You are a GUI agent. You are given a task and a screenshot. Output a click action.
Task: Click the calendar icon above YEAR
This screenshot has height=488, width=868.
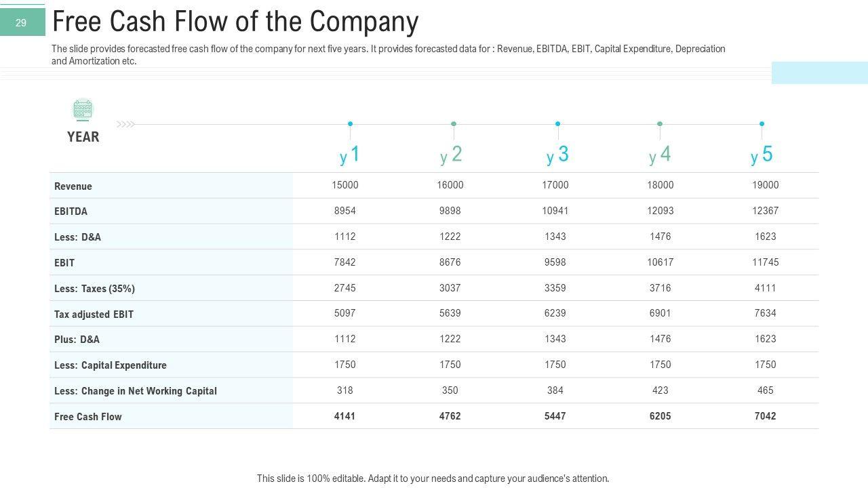coord(83,110)
